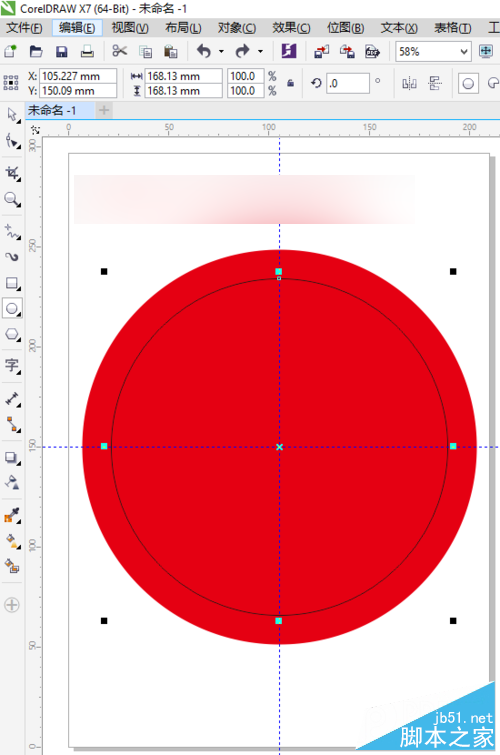Click the purple search content icon

289,51
